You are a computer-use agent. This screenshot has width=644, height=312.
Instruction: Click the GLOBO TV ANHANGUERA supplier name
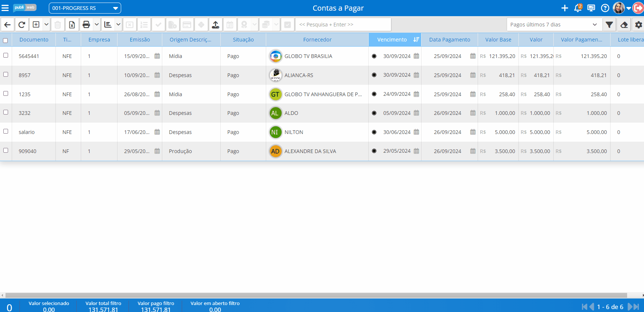click(x=323, y=94)
